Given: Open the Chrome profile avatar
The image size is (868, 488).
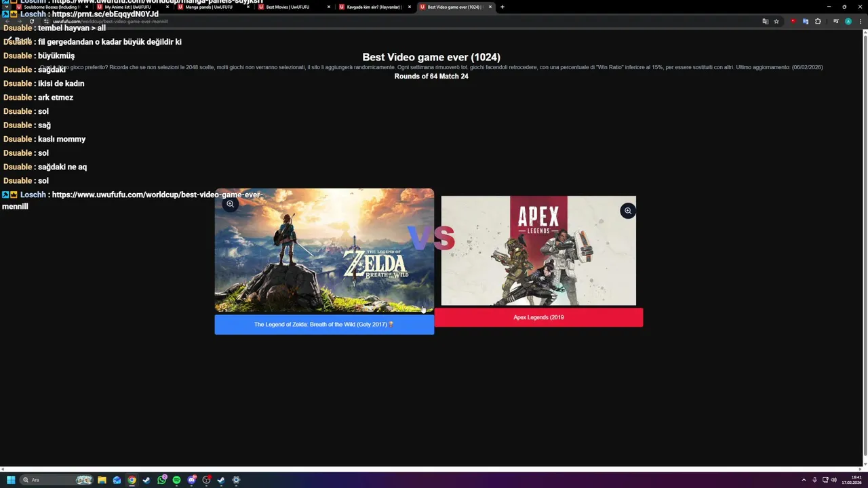Looking at the screenshot, I should (848, 21).
